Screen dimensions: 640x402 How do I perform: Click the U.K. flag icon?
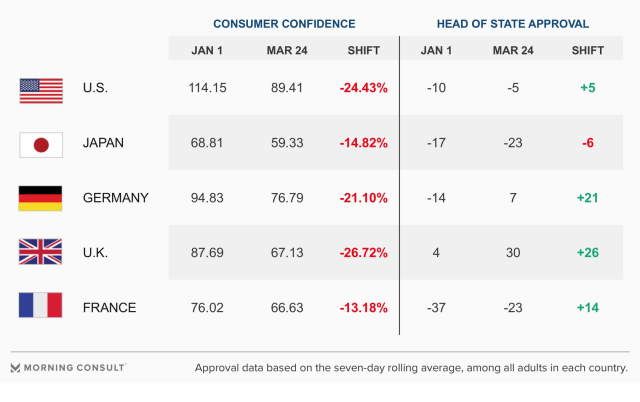coord(41,252)
